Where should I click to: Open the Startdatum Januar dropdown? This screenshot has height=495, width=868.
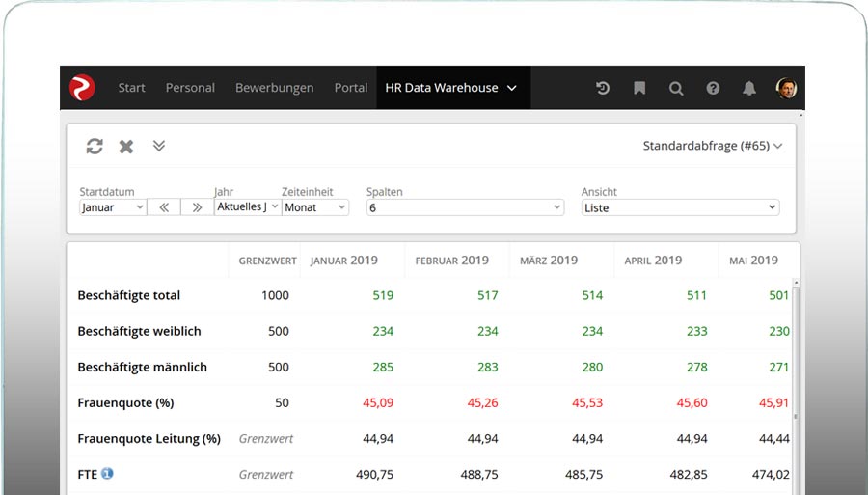tap(113, 207)
